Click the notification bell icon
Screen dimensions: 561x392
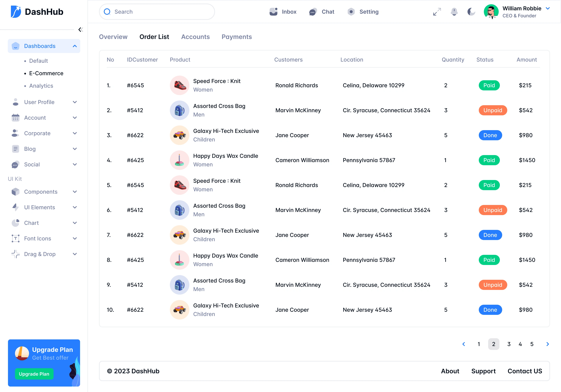click(454, 11)
